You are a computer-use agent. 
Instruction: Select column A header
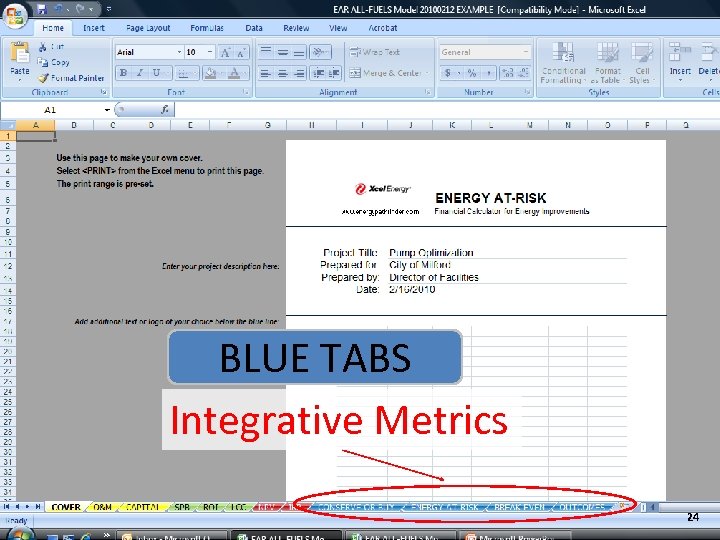coord(36,125)
